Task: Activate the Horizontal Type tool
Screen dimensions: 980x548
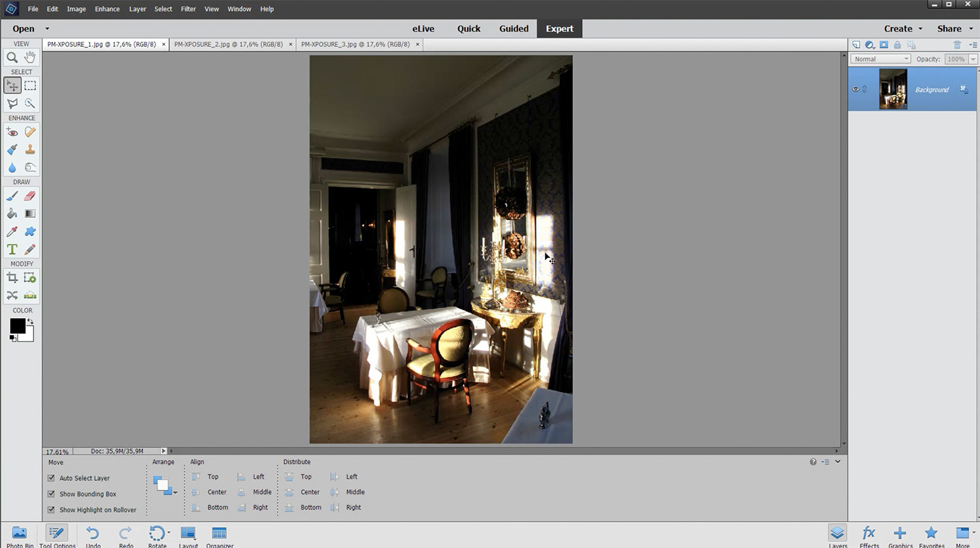Action: [12, 250]
